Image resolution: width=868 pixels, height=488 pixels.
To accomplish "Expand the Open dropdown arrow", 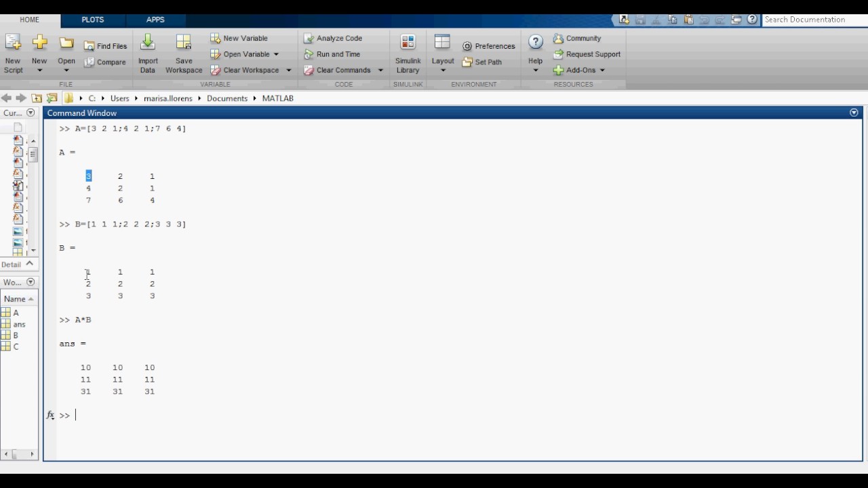I will (x=66, y=70).
